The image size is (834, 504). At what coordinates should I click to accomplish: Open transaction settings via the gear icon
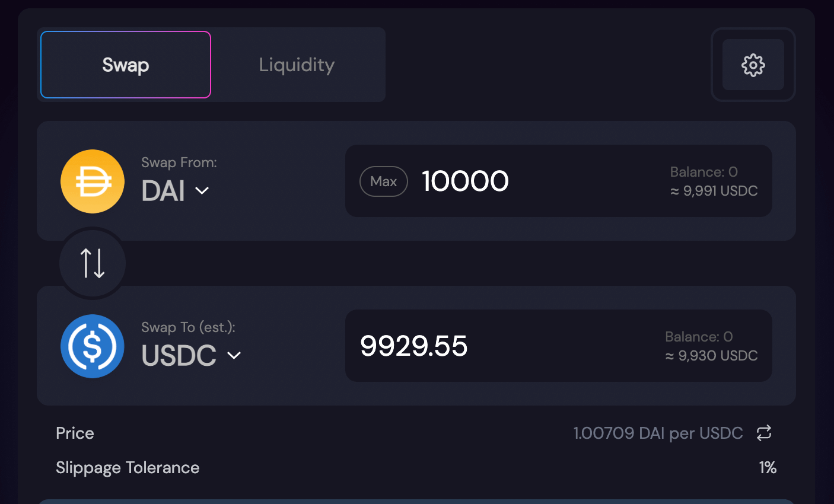point(753,65)
